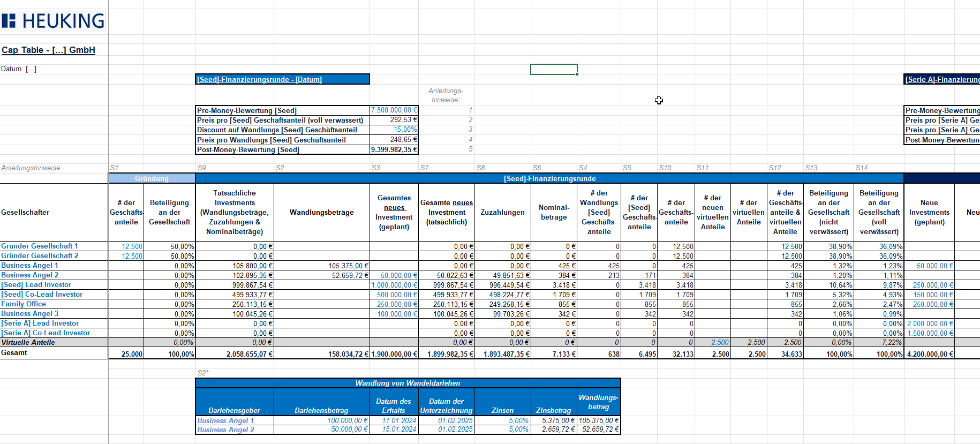Click the Virtuelle Anteile row label

coord(28,343)
